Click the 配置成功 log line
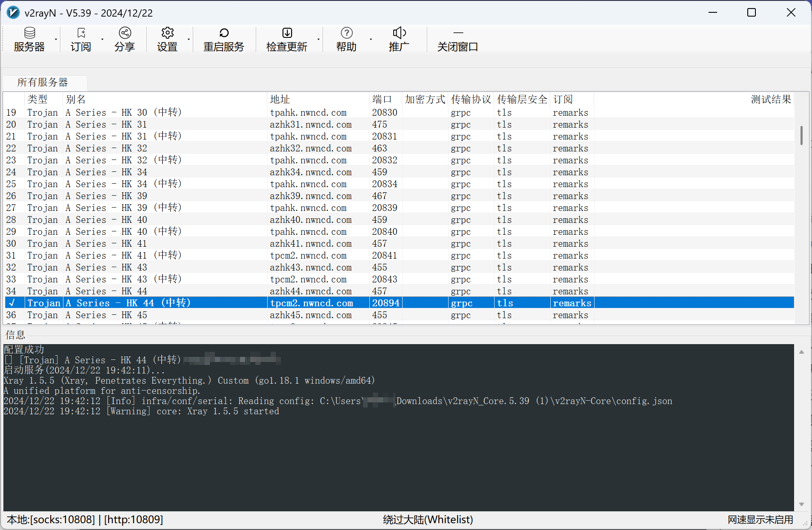The height and width of the screenshot is (530, 812). (x=24, y=349)
